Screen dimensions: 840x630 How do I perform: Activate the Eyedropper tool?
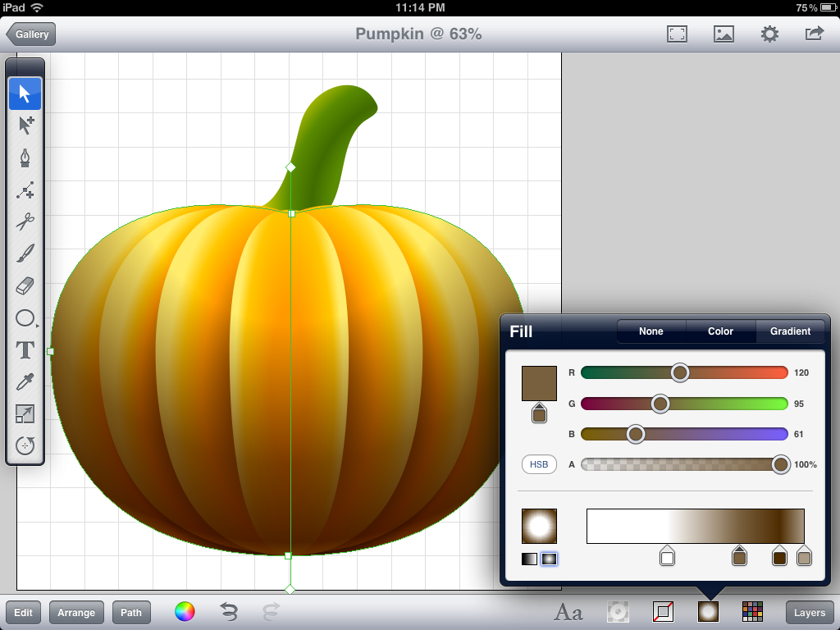[25, 382]
